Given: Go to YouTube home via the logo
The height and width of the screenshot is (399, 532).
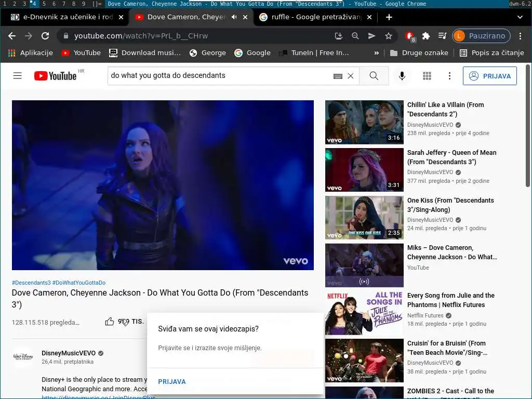Looking at the screenshot, I should point(55,76).
